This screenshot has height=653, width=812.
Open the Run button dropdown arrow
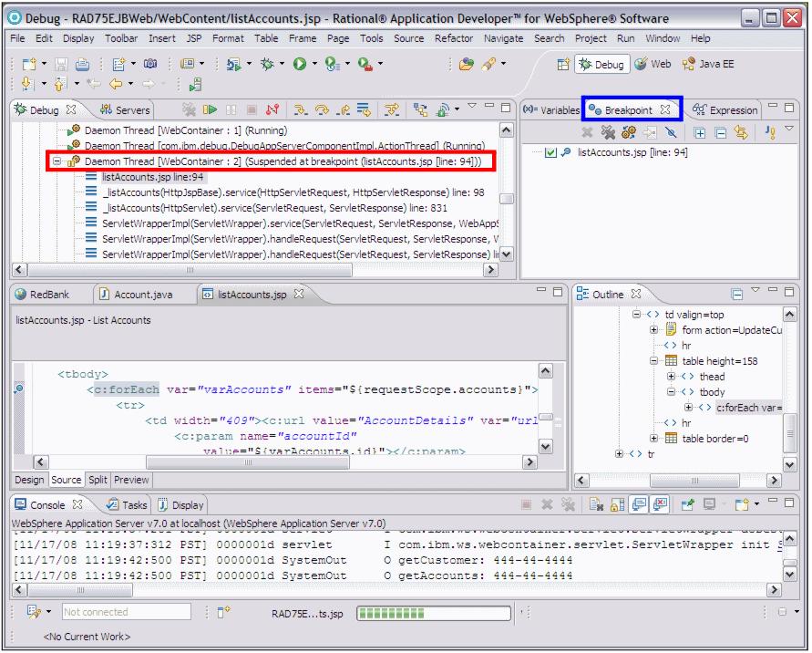point(314,64)
